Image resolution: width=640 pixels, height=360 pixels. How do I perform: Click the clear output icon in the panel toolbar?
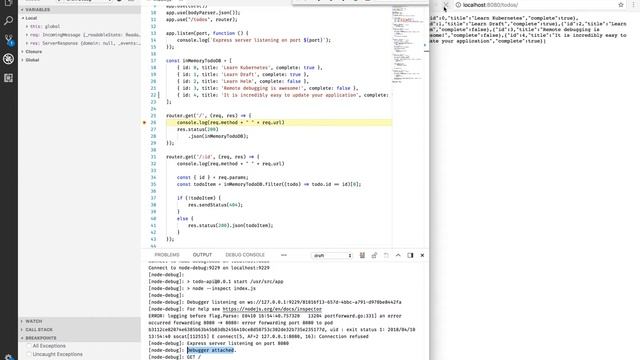(386, 256)
